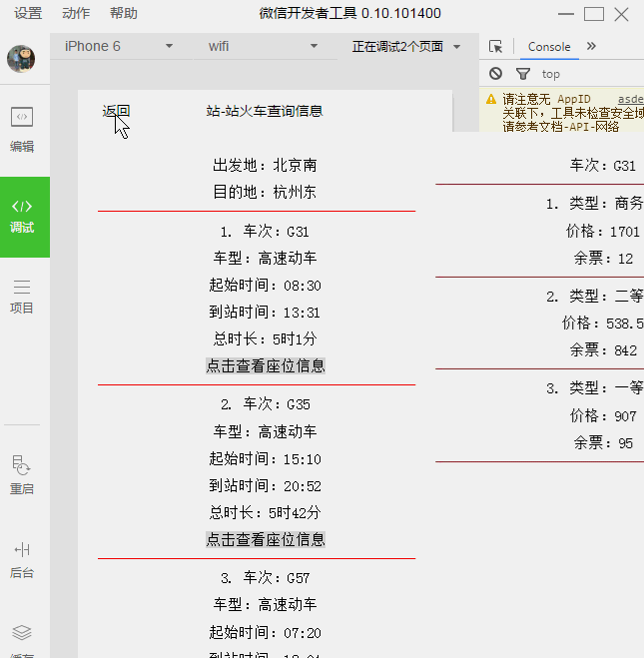
Task: Click the row 3. 车次：G57
Action: pos(265,578)
